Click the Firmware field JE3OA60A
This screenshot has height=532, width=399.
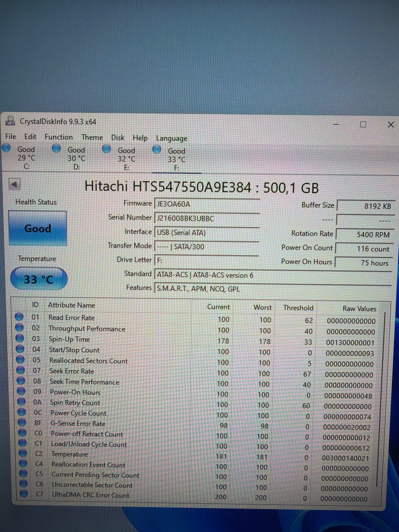tap(207, 204)
